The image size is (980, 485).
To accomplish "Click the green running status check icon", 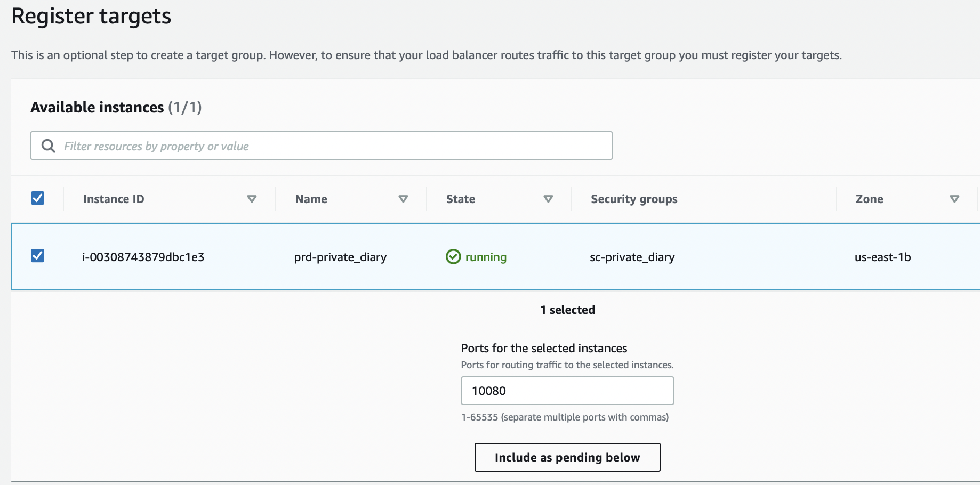I will [x=453, y=257].
